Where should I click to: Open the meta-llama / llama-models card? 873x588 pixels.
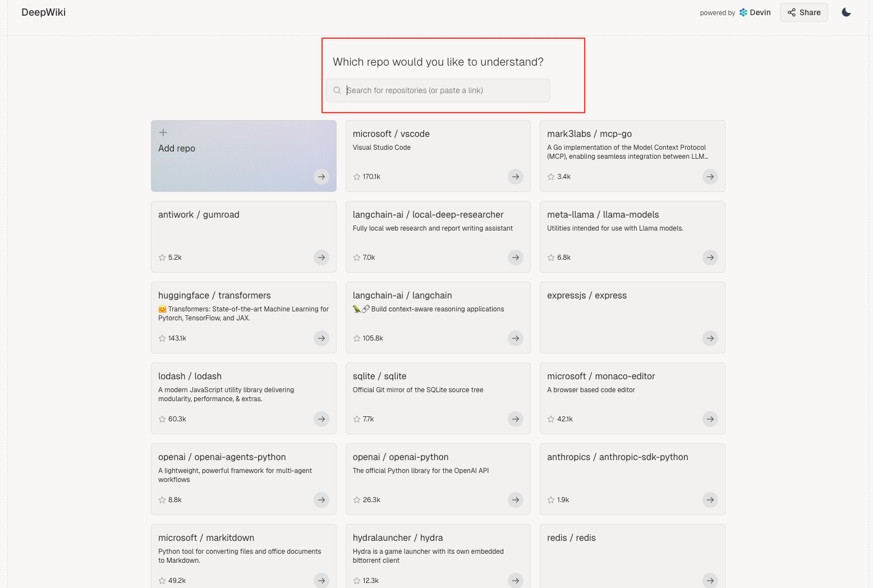632,237
